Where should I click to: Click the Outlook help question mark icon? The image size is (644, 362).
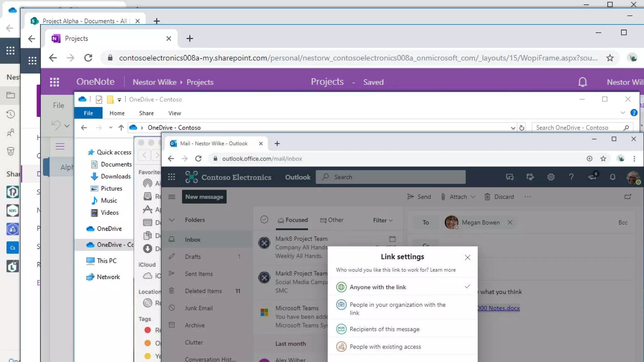pos(571,177)
